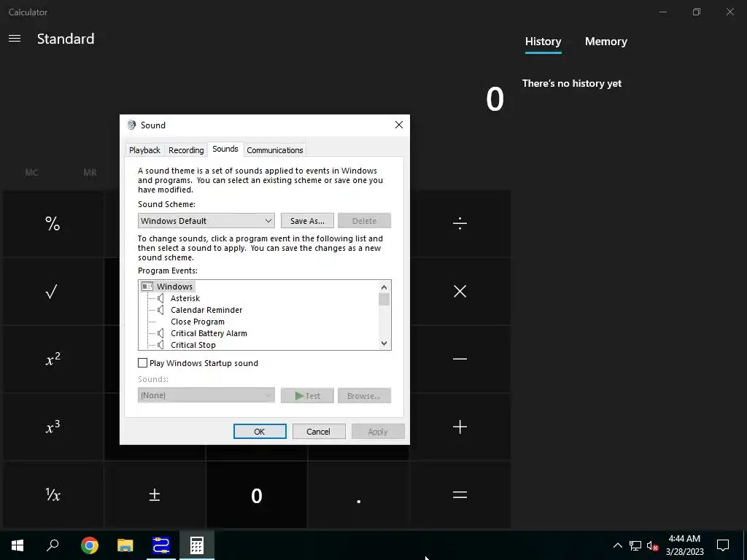Open the Memory tab in Calculator
The width and height of the screenshot is (747, 560).
pos(606,42)
